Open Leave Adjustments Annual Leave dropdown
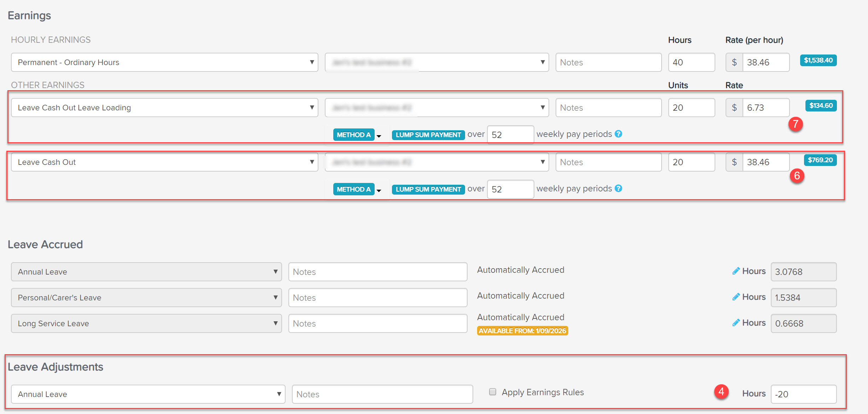Image resolution: width=868 pixels, height=414 pixels. tap(148, 394)
